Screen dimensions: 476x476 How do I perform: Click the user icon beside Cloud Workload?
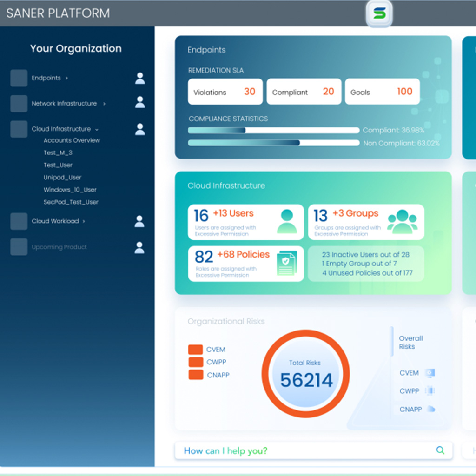pyautogui.click(x=139, y=221)
